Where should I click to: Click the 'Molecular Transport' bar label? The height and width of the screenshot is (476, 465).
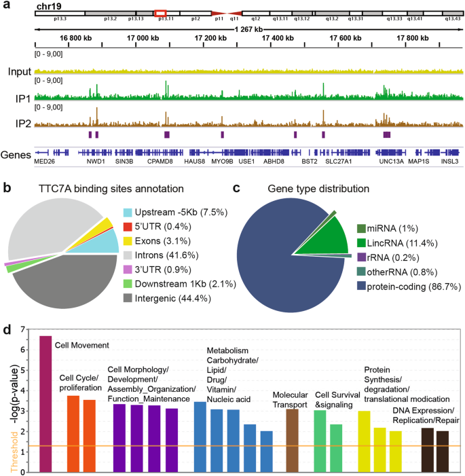[x=290, y=400]
